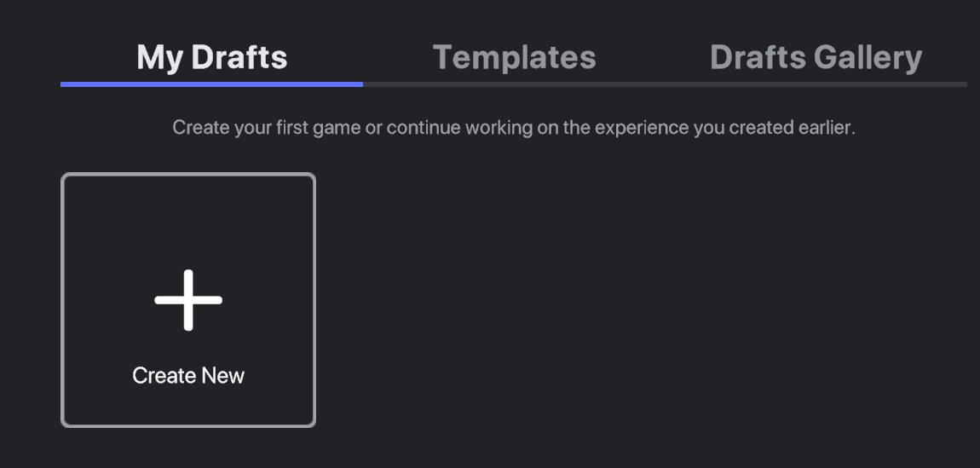Switch to the Templates tab
This screenshot has height=468, width=980.
click(x=514, y=57)
